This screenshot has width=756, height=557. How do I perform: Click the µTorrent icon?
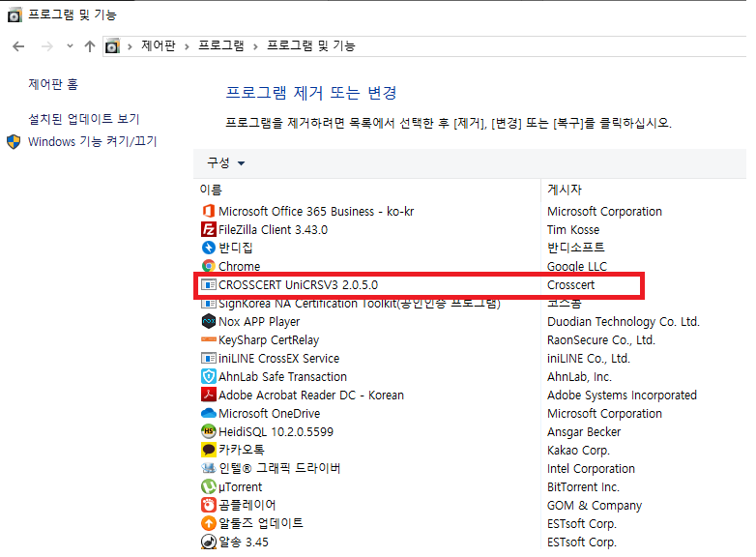click(x=208, y=486)
